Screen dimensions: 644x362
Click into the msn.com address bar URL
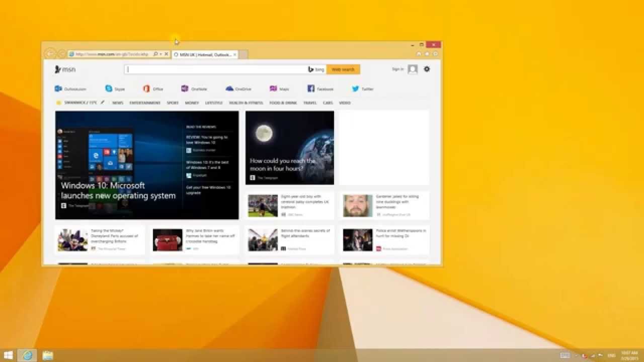pyautogui.click(x=111, y=54)
